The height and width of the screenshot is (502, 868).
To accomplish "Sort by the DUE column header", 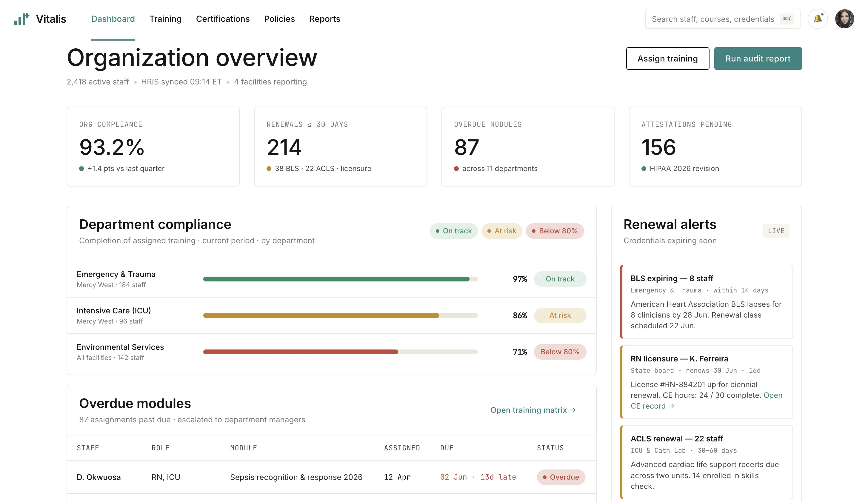I will click(x=447, y=448).
